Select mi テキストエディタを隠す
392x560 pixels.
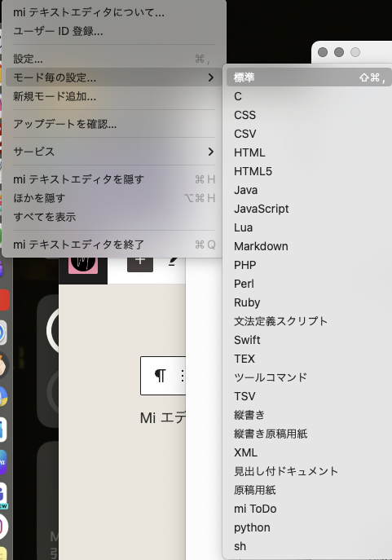114,179
